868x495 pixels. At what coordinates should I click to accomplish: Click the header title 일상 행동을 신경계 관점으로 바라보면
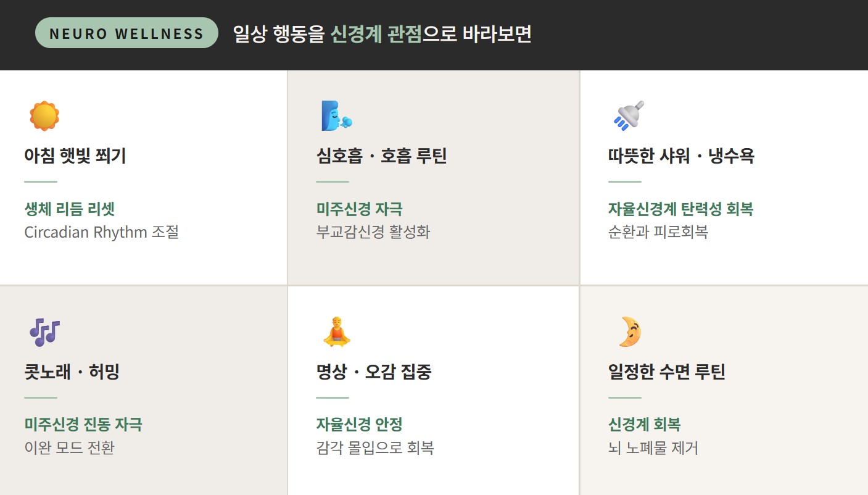click(382, 33)
